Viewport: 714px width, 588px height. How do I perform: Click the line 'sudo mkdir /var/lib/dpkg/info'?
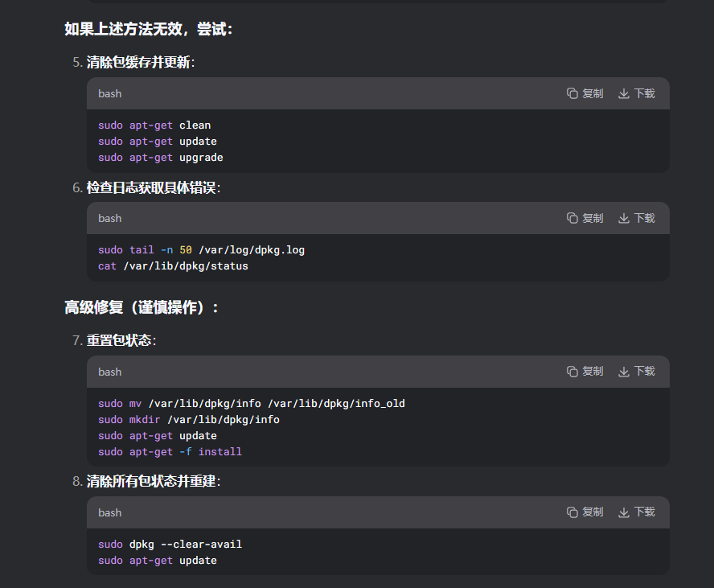pyautogui.click(x=188, y=419)
